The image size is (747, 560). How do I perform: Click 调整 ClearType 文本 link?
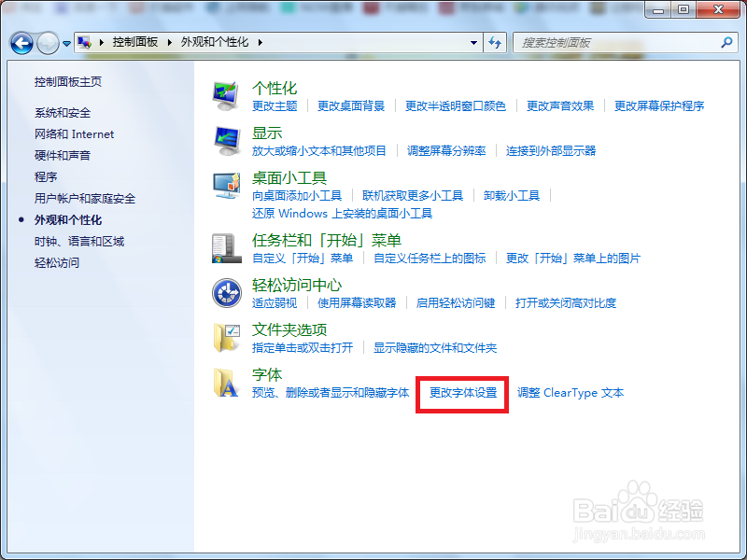571,393
